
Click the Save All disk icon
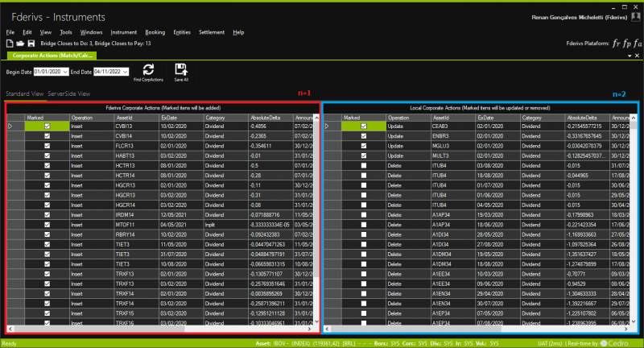point(181,69)
